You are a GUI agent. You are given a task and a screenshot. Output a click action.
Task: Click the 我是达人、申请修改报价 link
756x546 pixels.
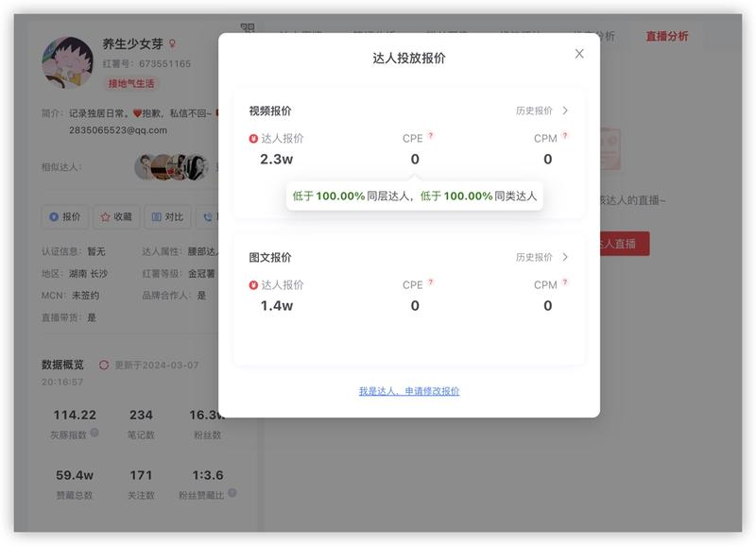(409, 391)
